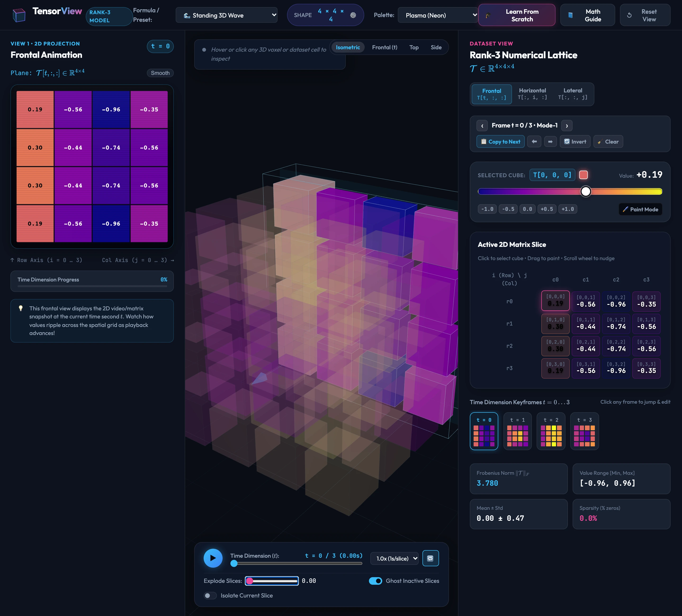Click the Reset View button
The image size is (682, 616).
click(645, 15)
